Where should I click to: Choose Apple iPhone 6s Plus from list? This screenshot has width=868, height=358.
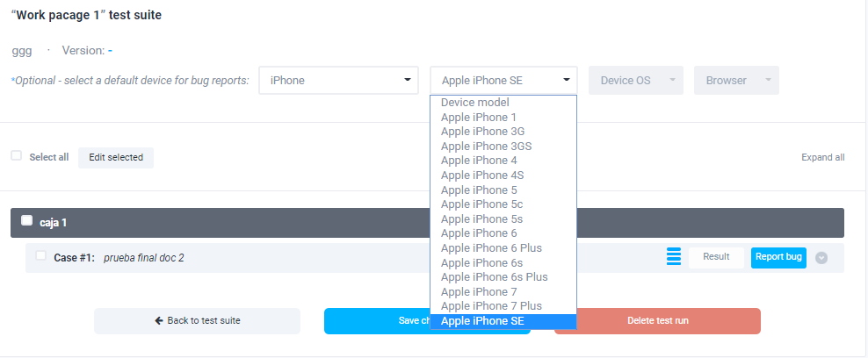click(x=495, y=277)
